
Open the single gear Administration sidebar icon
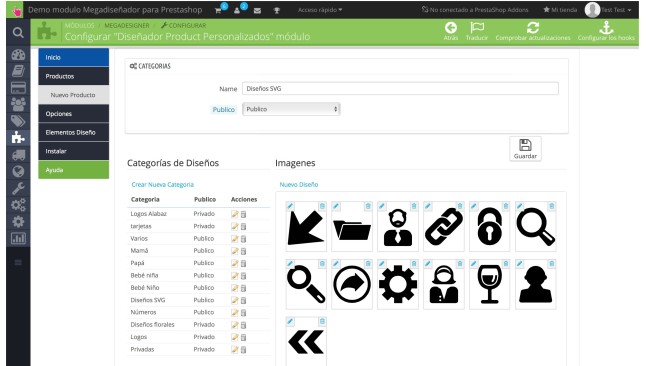coord(18,222)
